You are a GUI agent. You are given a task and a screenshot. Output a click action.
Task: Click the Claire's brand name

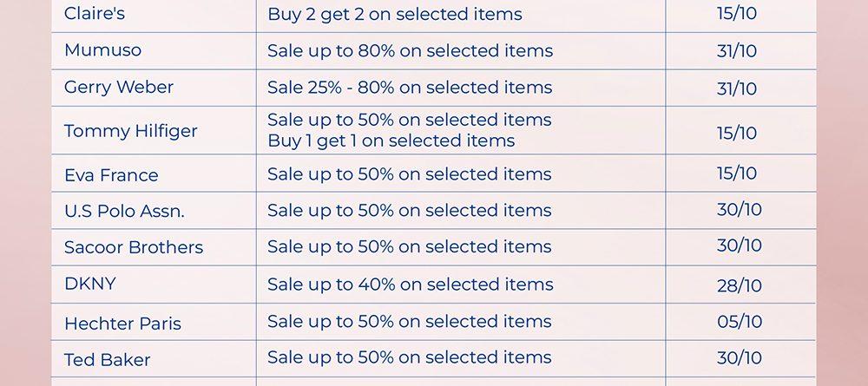coord(95,14)
